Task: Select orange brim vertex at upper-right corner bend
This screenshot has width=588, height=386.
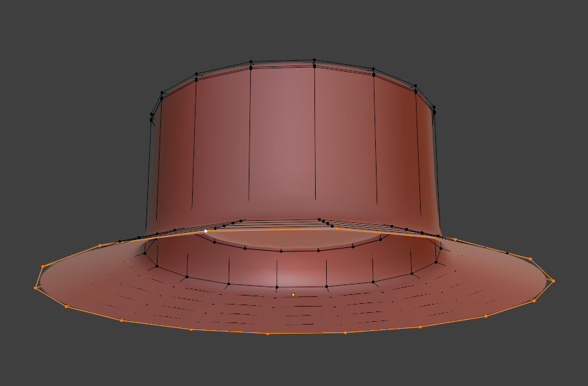Action: [530, 259]
